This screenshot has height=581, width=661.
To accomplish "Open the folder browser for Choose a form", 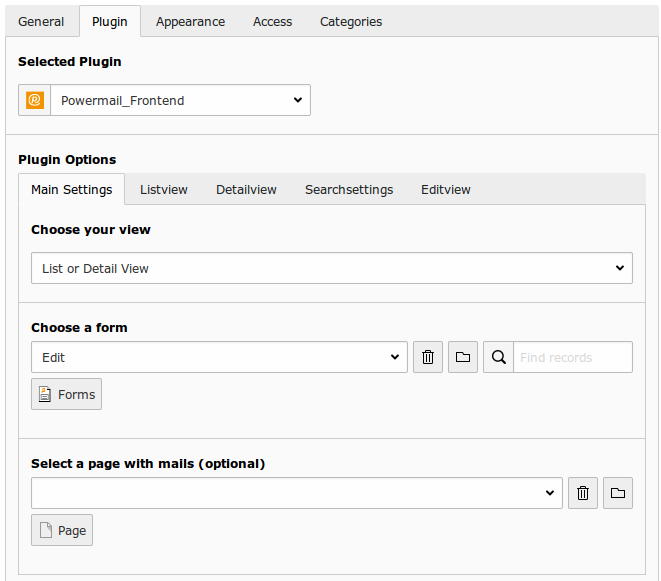I will click(x=463, y=357).
